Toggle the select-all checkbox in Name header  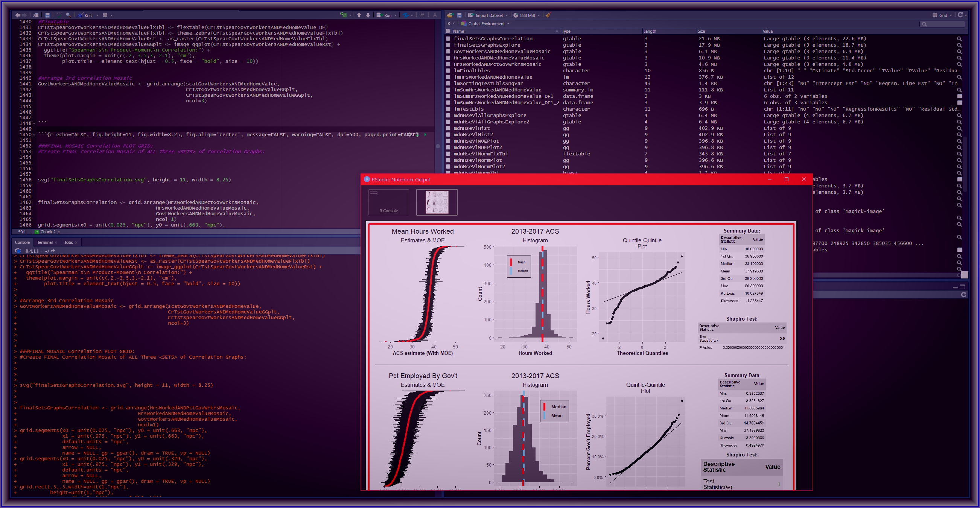click(448, 31)
